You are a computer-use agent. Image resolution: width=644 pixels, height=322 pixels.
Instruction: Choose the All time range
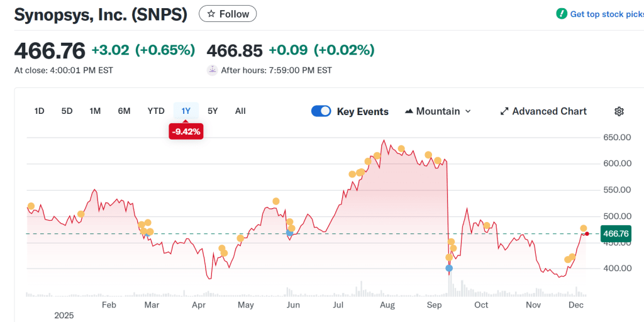240,111
